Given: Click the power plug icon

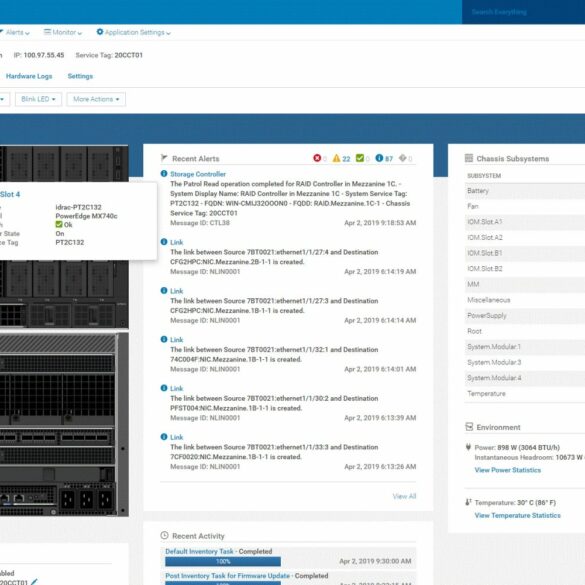Looking at the screenshot, I should (x=468, y=447).
